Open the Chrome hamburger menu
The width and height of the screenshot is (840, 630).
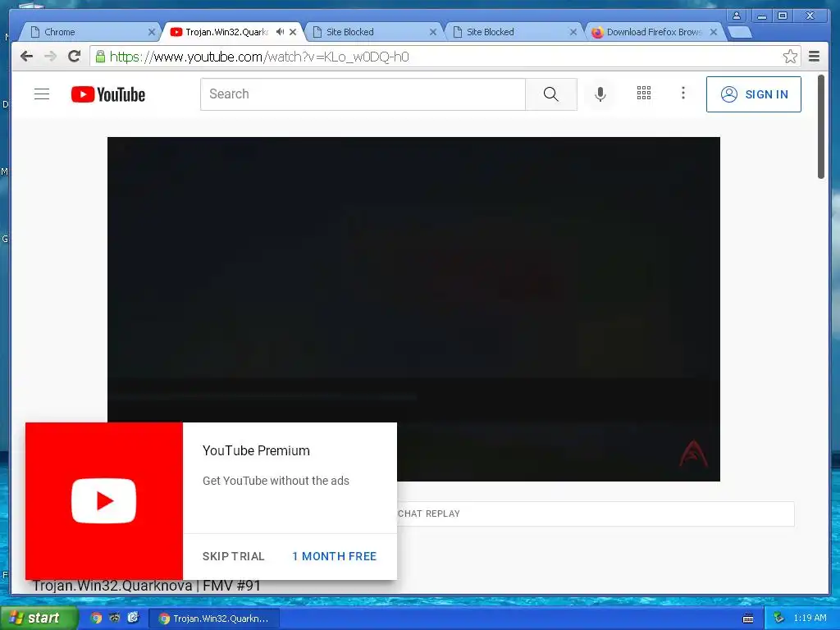click(814, 57)
